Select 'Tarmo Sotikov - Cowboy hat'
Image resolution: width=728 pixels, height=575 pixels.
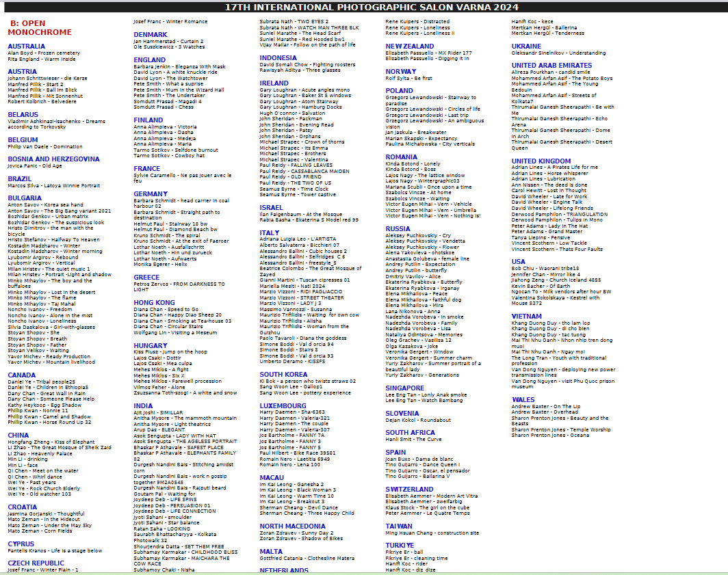(169, 155)
